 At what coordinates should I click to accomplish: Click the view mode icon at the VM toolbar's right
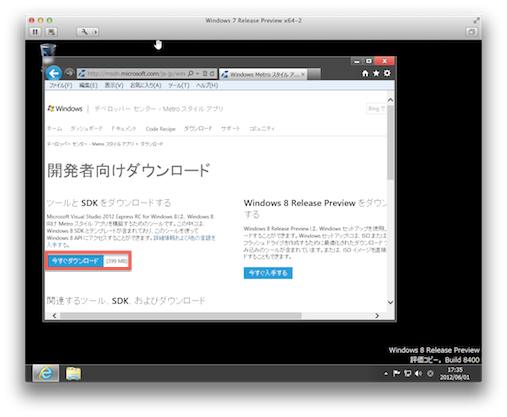click(x=471, y=32)
